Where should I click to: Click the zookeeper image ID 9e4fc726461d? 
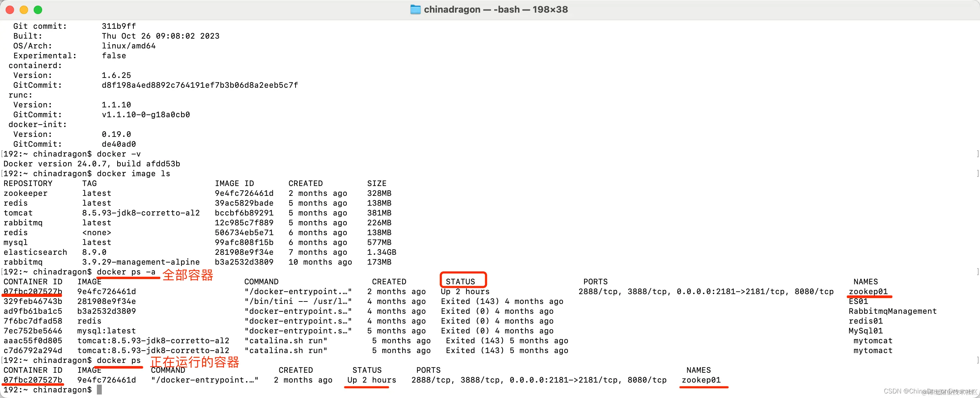click(x=244, y=193)
